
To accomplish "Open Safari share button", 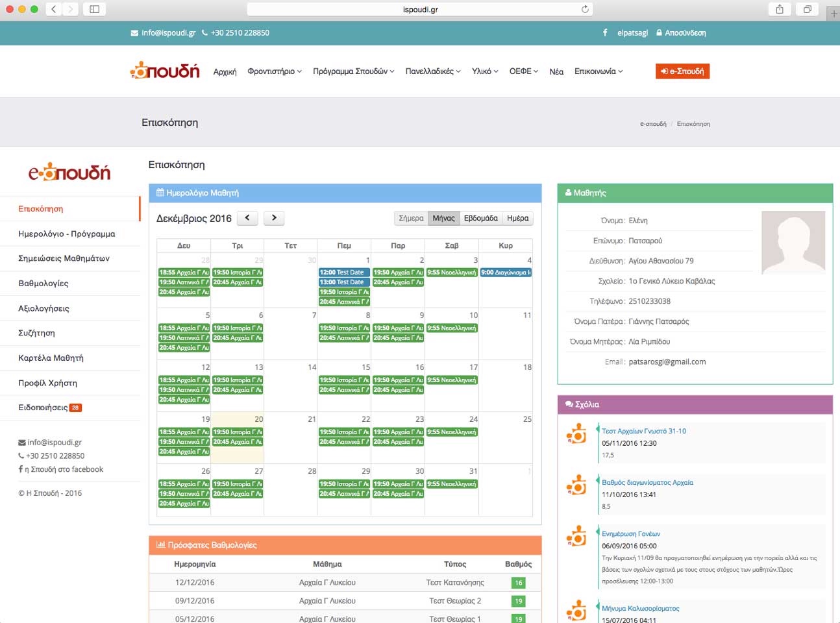I will (780, 9).
